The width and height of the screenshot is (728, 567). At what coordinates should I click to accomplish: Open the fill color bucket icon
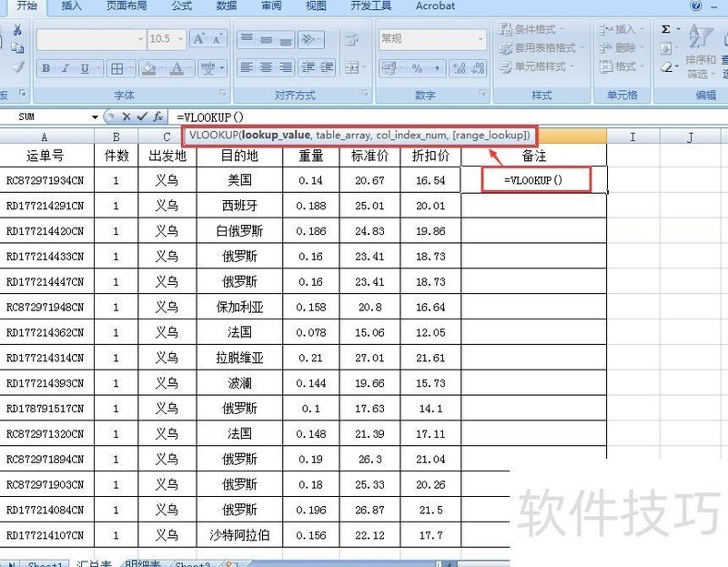pos(149,68)
